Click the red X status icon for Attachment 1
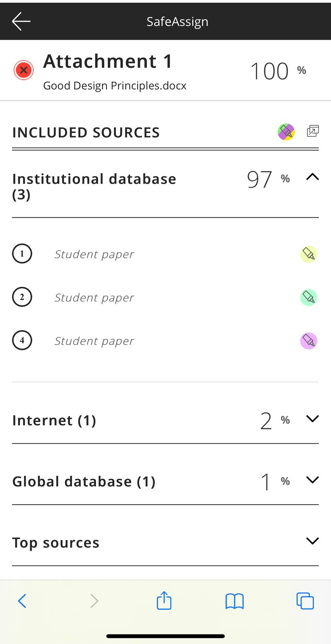Viewport: 331px width, 644px height. pos(24,70)
